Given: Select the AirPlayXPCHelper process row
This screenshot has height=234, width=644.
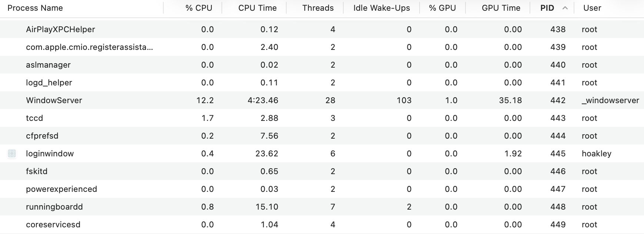Looking at the screenshot, I should (x=60, y=30).
